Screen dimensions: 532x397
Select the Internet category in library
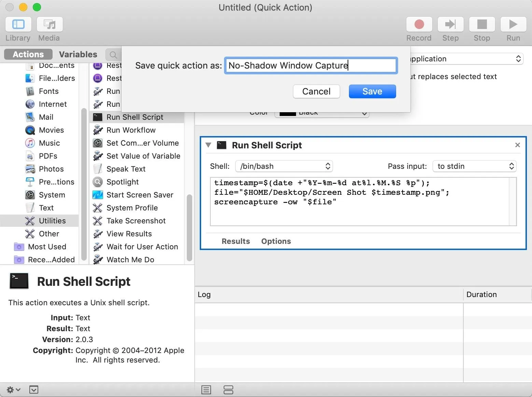click(x=46, y=104)
